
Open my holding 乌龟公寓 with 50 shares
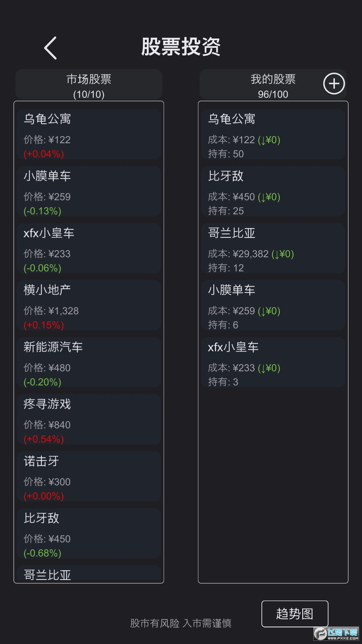pyautogui.click(x=273, y=134)
